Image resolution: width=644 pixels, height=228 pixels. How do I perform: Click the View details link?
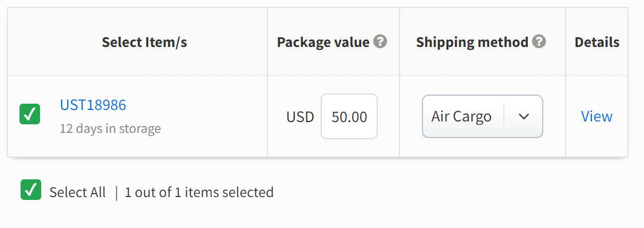pyautogui.click(x=596, y=116)
